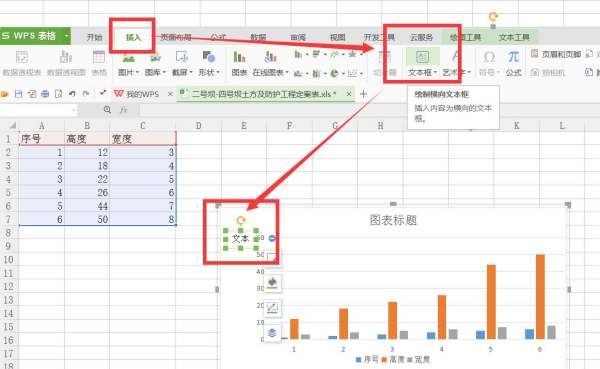Switch to the 插入 Insert tab
The width and height of the screenshot is (600, 369).
tap(134, 37)
